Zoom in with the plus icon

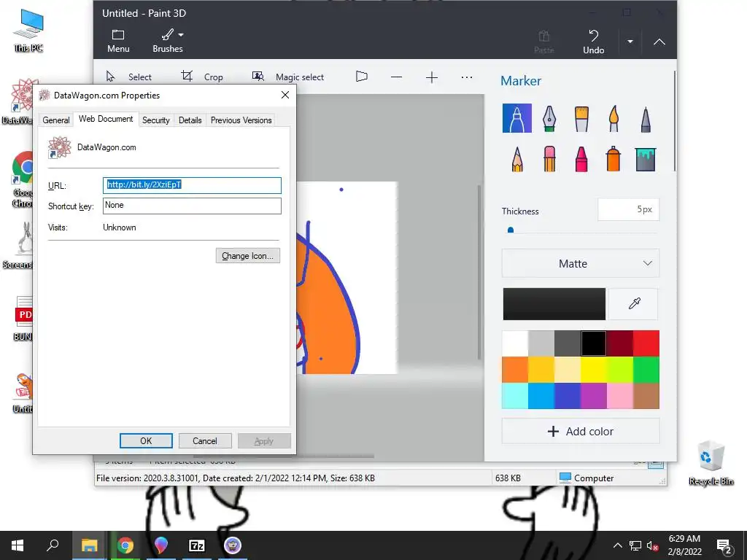click(x=432, y=77)
